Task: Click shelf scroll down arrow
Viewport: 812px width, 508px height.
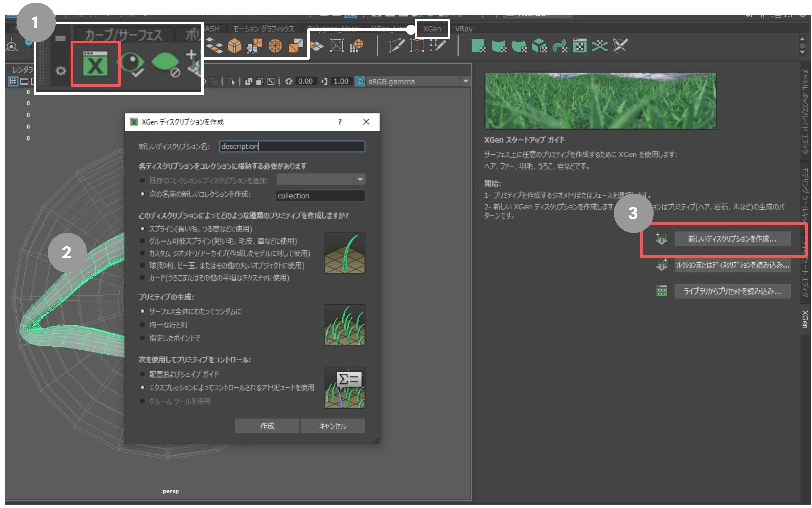Action: point(802,52)
